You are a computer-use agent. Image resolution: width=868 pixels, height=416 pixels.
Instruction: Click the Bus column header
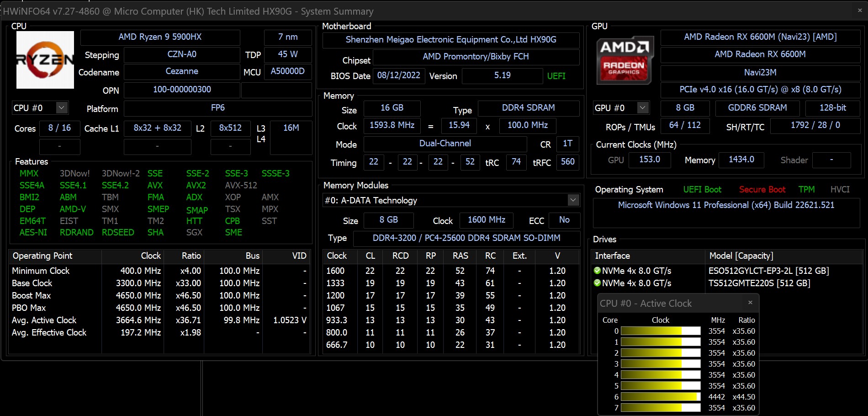(x=233, y=256)
